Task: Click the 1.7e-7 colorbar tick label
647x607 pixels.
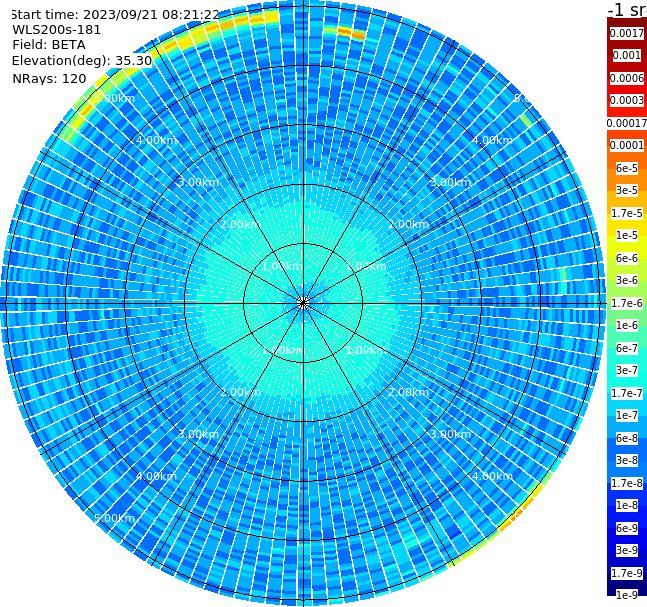Action: click(626, 393)
